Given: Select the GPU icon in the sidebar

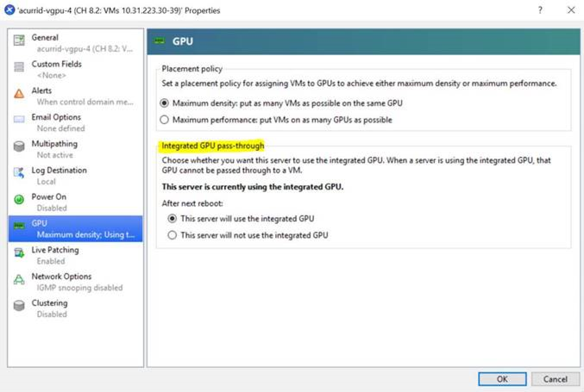Looking at the screenshot, I should point(19,226).
